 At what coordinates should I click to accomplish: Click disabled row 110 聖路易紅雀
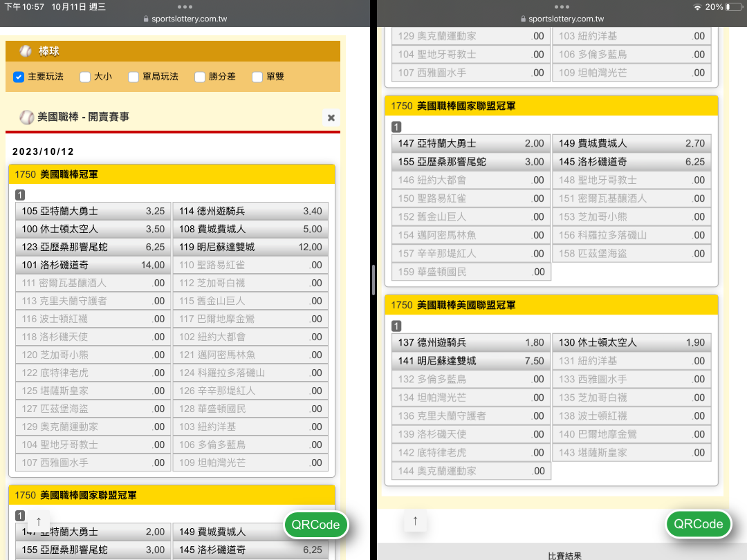coord(250,265)
